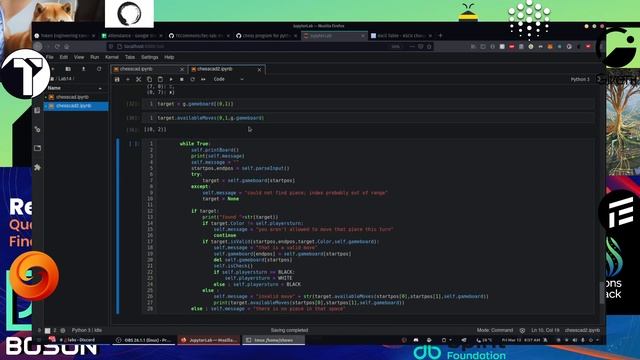Sort files by the Name column header
640x360 pixels.
point(76,88)
